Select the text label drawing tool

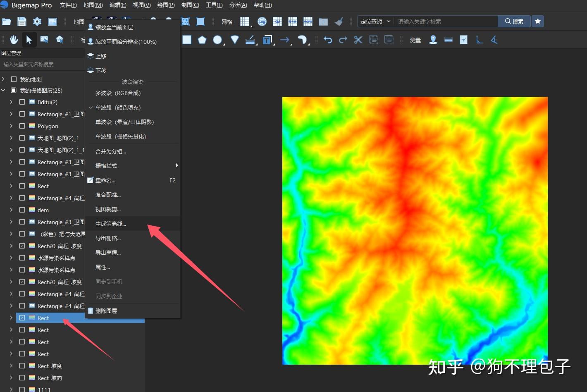click(267, 40)
